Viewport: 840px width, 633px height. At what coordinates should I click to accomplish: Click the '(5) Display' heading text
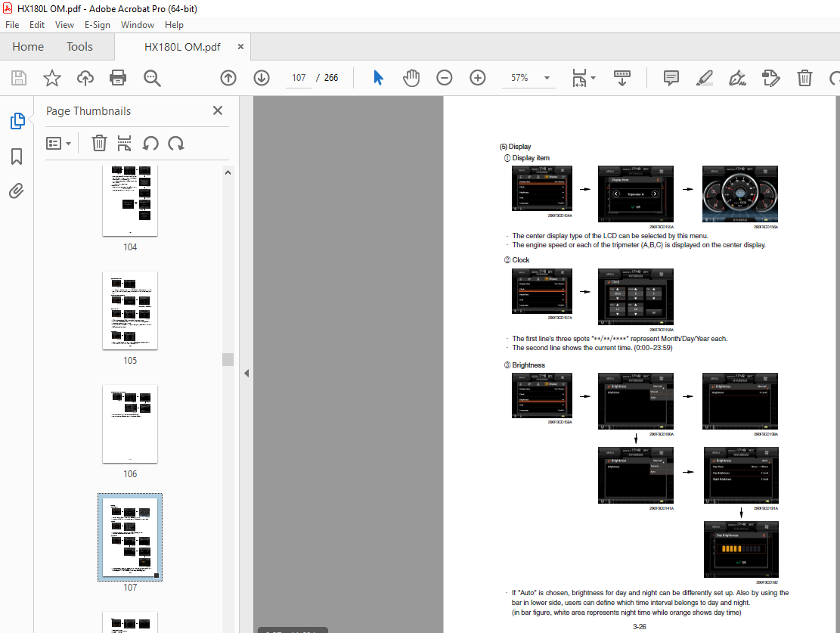tap(515, 146)
